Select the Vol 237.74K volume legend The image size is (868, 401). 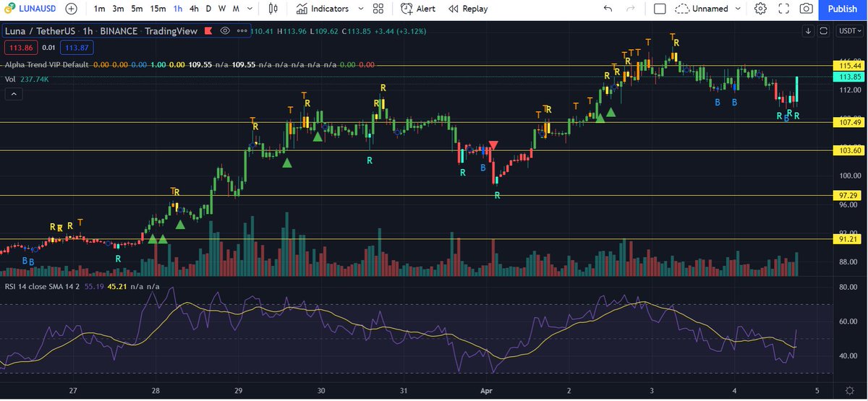(27, 79)
